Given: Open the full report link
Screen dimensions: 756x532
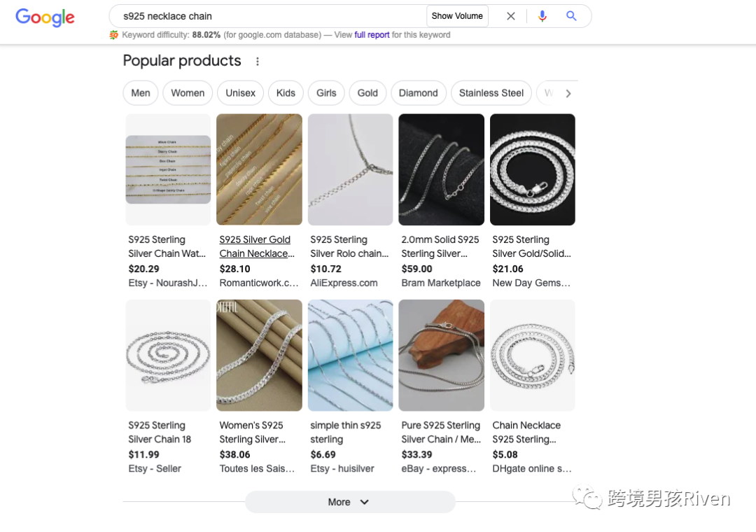Looking at the screenshot, I should point(372,35).
